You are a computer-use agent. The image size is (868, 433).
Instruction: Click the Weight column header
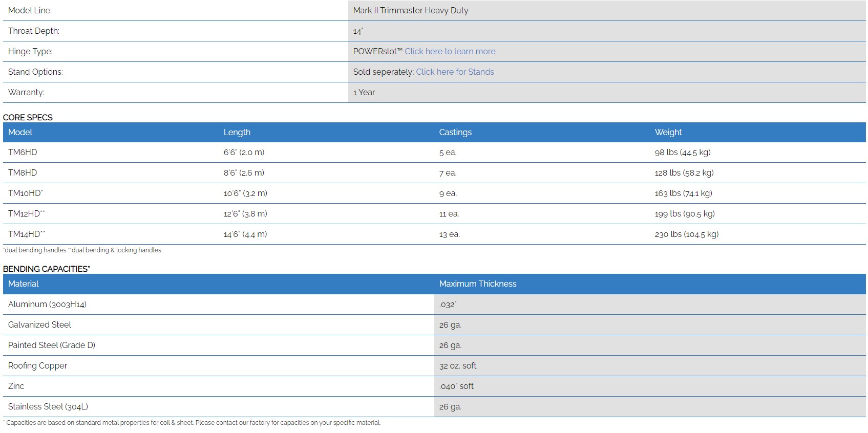(x=668, y=132)
